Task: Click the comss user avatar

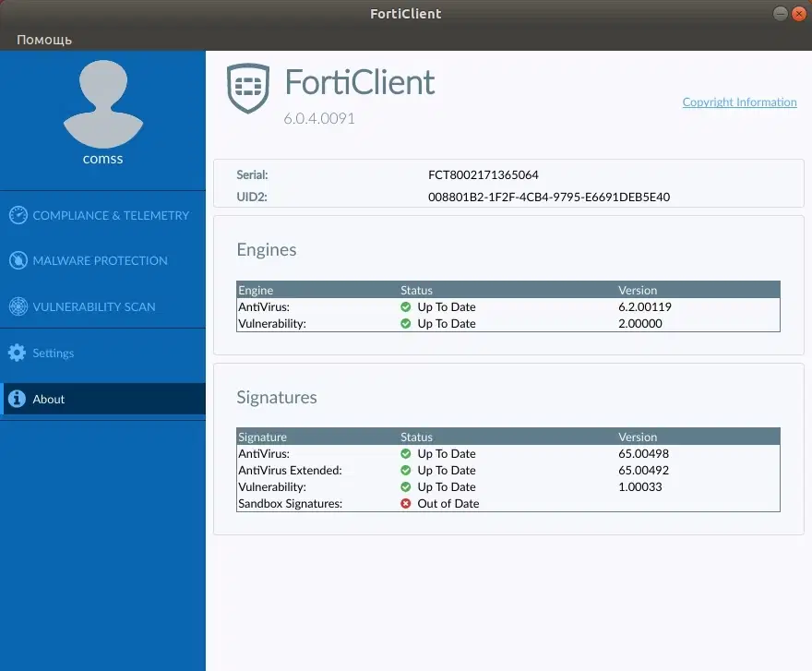Action: coord(103,104)
